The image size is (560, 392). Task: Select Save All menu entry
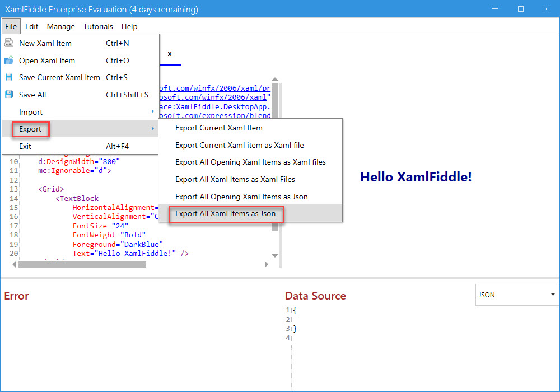(80, 95)
